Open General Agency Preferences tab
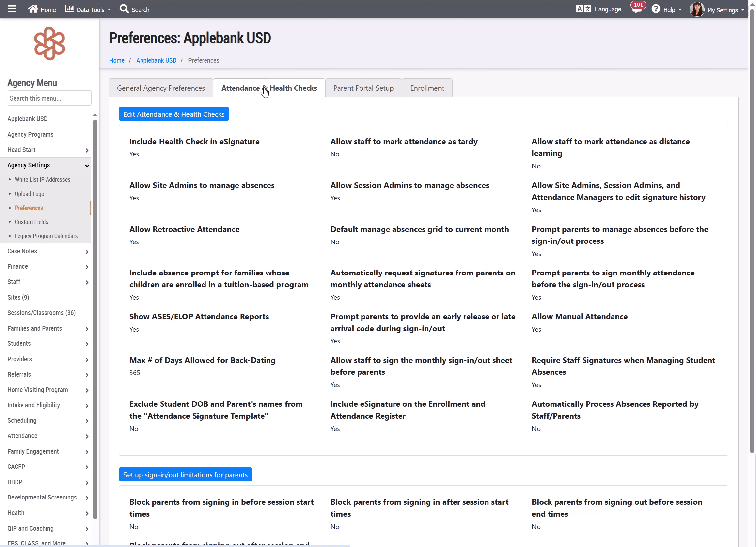 coord(161,88)
